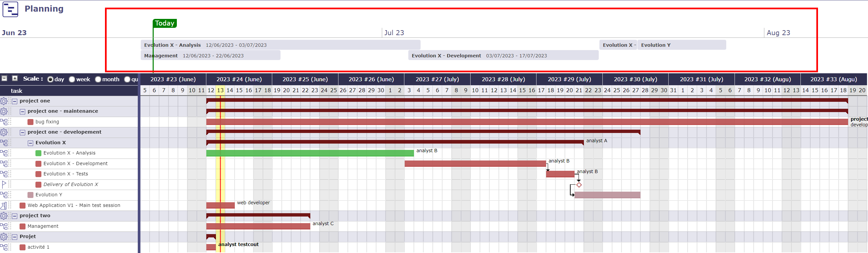This screenshot has width=868, height=253.
Task: Collapse the Evolution X group
Action: (x=30, y=143)
